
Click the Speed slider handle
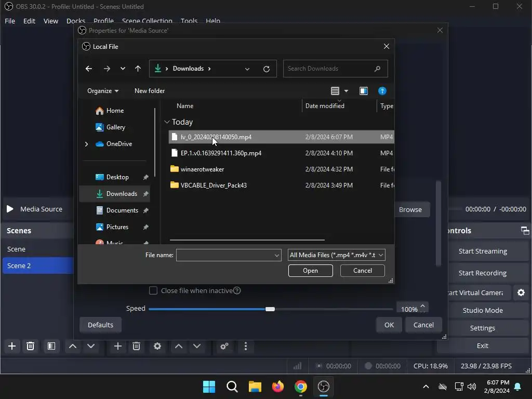(x=270, y=309)
